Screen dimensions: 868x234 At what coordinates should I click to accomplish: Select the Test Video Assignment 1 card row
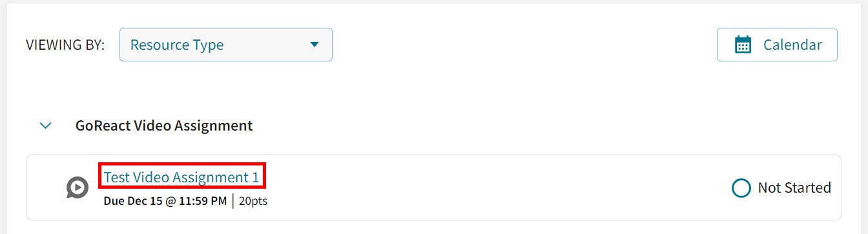[x=434, y=187]
